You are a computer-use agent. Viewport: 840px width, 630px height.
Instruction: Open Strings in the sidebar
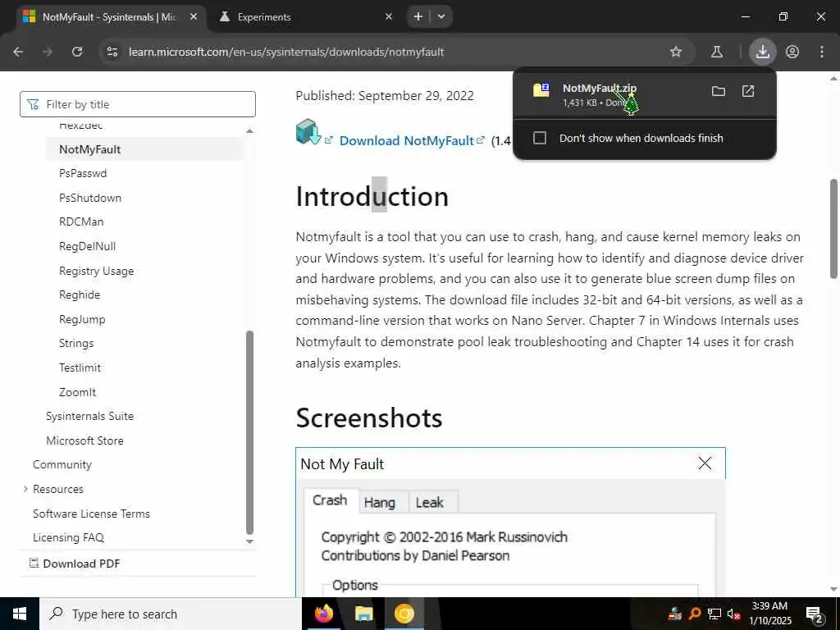pos(76,344)
